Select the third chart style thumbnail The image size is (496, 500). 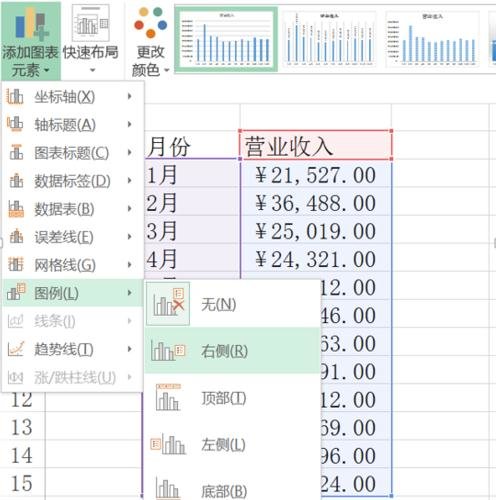[432, 39]
